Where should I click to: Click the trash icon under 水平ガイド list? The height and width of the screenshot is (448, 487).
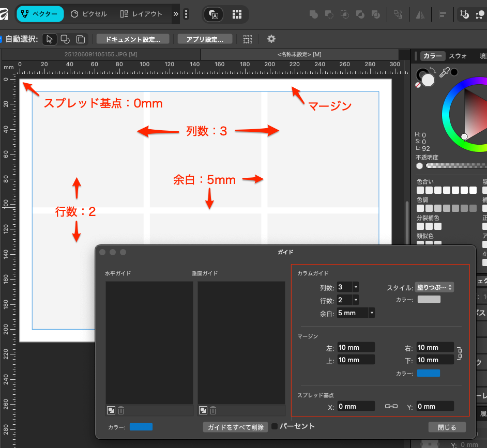tap(121, 410)
